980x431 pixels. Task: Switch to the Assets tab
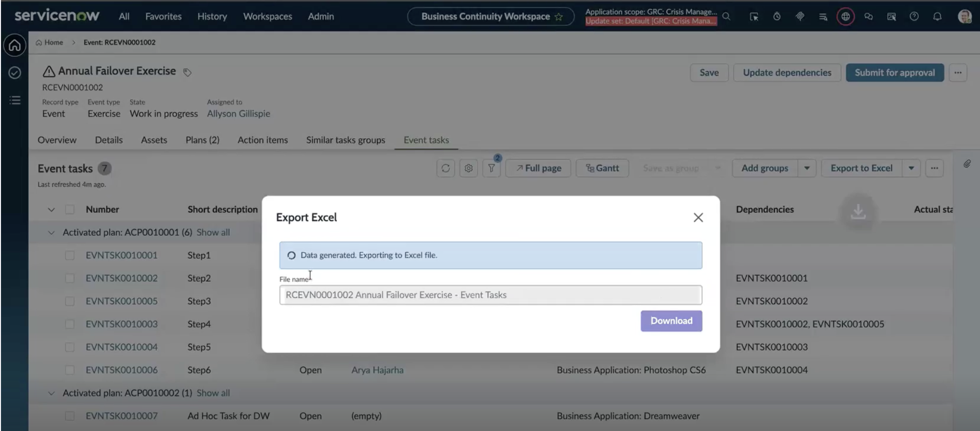pyautogui.click(x=154, y=140)
